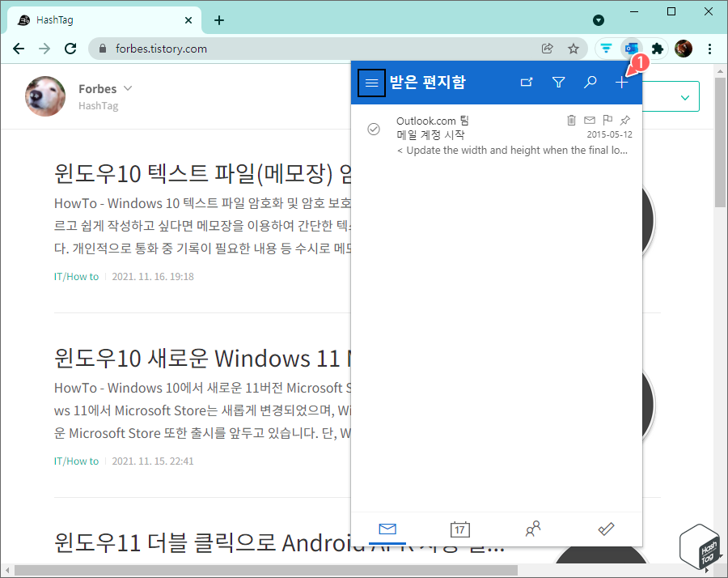Click IT/How to category dated 2021. 11. 15.

click(x=76, y=461)
